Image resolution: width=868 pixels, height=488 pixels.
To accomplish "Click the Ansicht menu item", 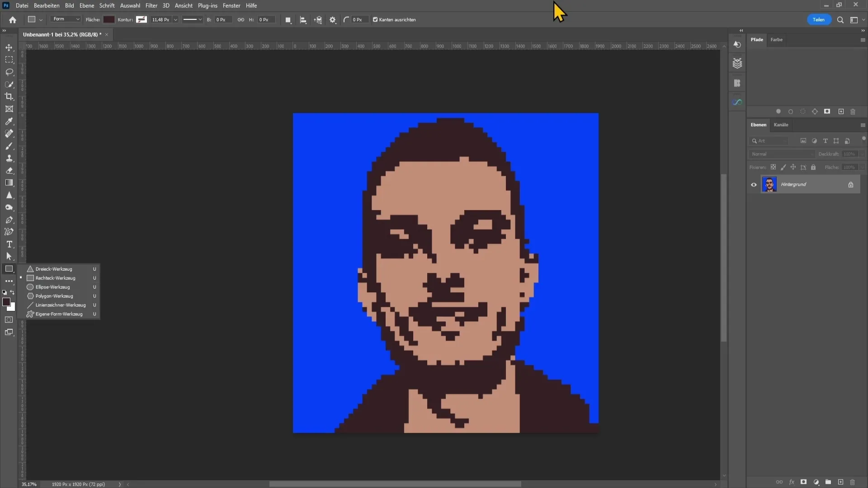I will [183, 5].
